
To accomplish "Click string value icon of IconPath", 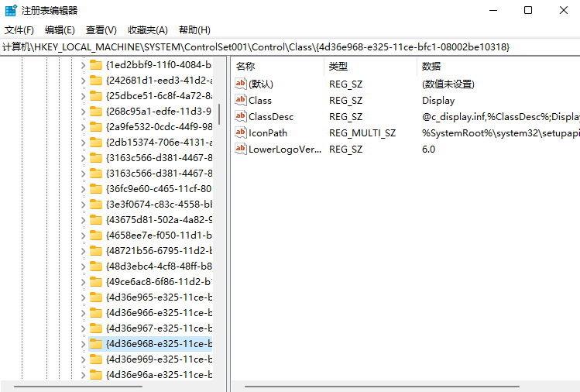I will [240, 132].
